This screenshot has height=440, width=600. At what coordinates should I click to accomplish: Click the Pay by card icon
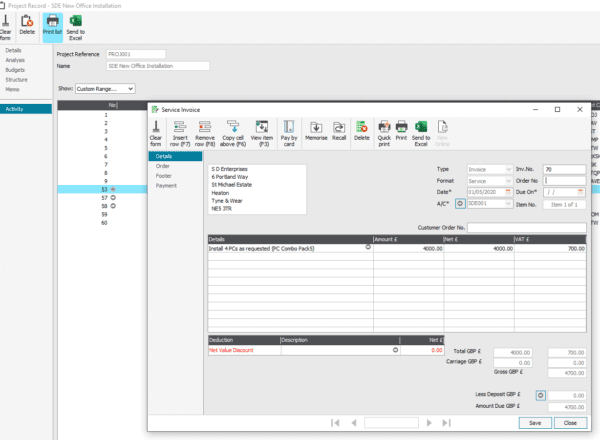(x=289, y=133)
